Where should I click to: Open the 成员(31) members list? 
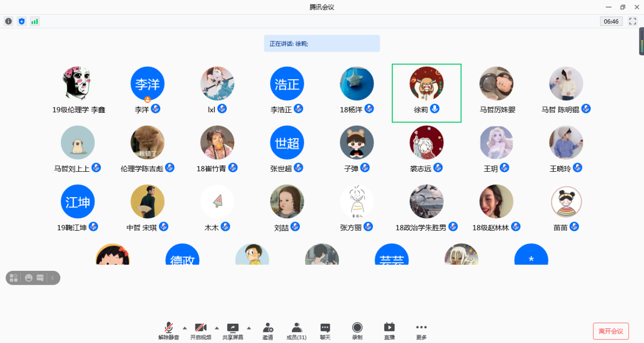[x=296, y=331]
